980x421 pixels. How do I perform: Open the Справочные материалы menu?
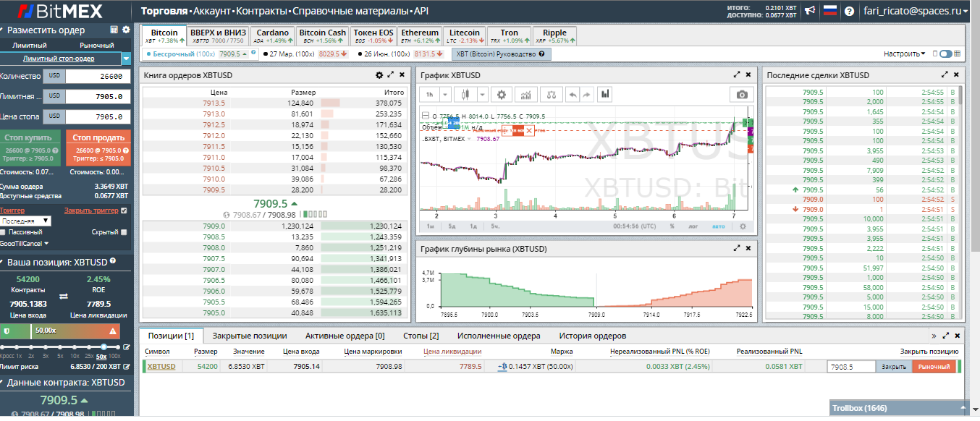tap(351, 11)
